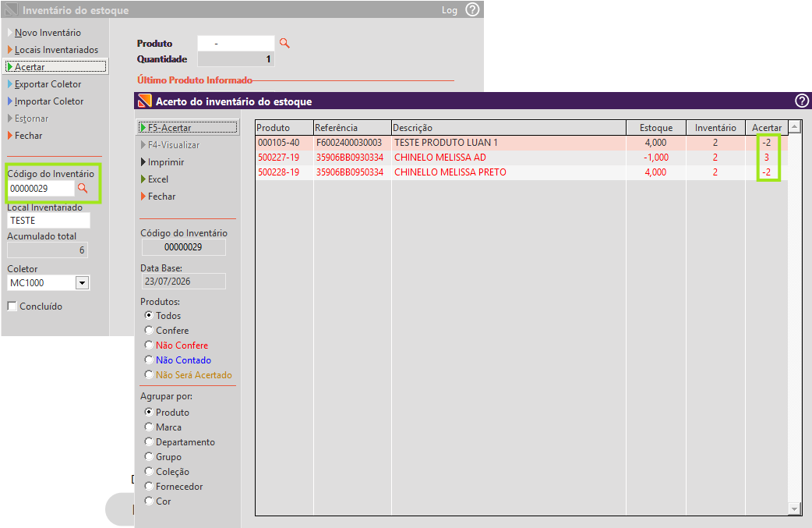Click the grid scrollbar down arrow

(x=794, y=509)
